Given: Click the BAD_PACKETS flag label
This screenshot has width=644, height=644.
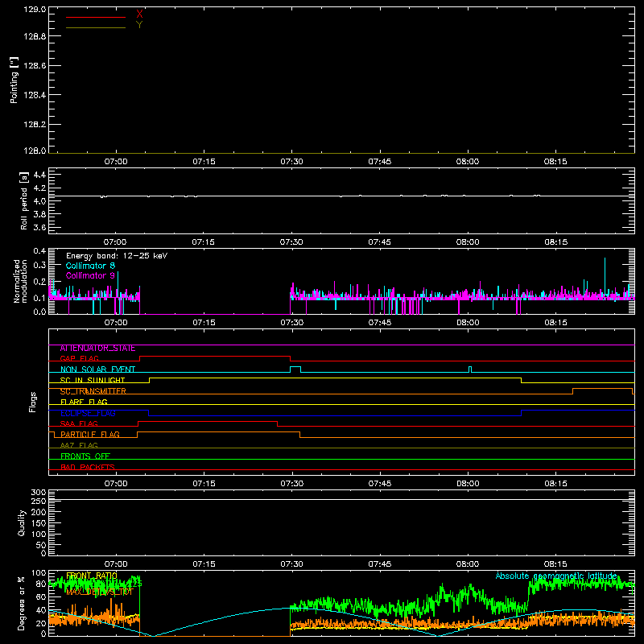Looking at the screenshot, I should 88,467.
